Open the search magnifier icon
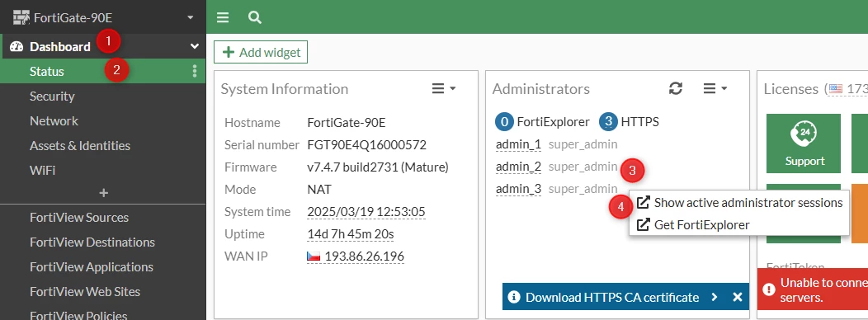The height and width of the screenshot is (320, 868). pos(255,17)
